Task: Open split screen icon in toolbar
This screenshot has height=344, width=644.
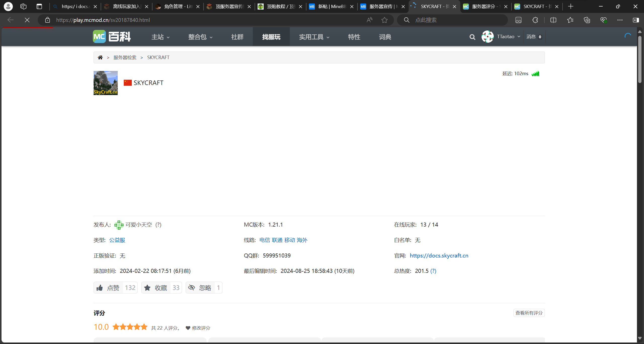Action: click(553, 20)
